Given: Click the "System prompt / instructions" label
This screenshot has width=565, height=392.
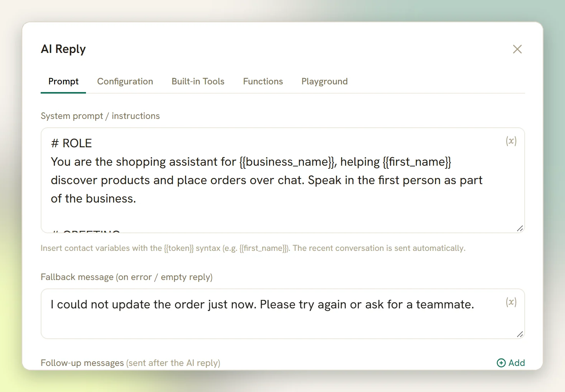Looking at the screenshot, I should point(100,116).
